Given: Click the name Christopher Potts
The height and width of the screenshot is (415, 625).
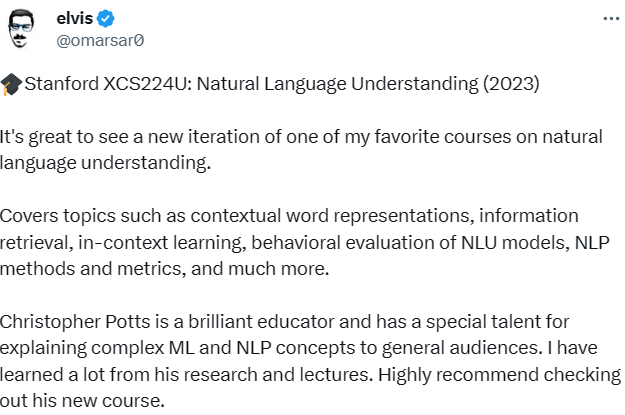Looking at the screenshot, I should [75, 322].
